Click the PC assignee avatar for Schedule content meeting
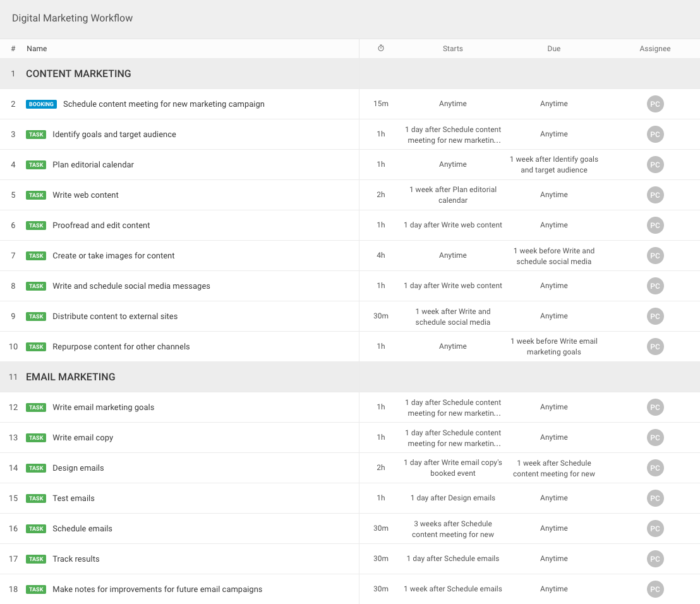Image resolution: width=700 pixels, height=604 pixels. (655, 104)
